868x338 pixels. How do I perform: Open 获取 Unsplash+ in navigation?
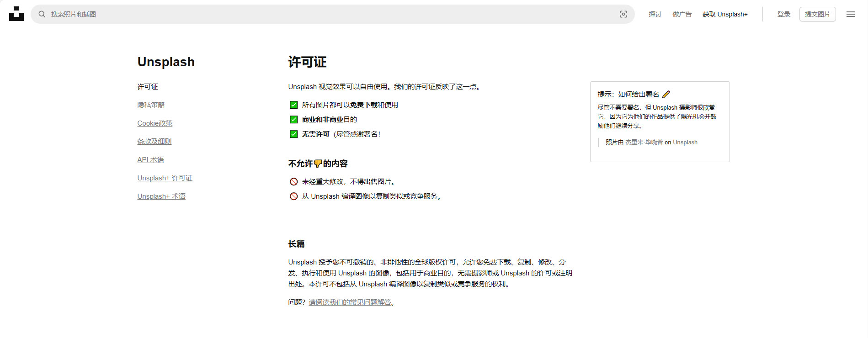[x=725, y=14]
